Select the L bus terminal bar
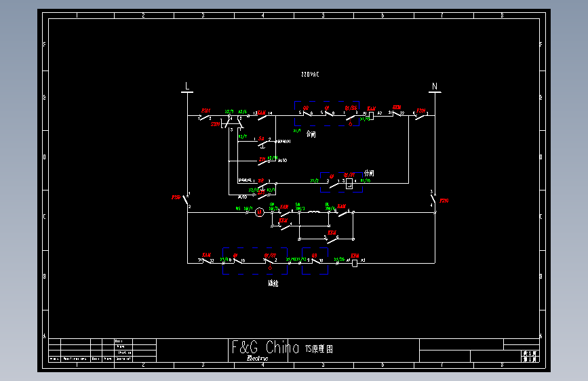588x381 pixels. pos(187,92)
